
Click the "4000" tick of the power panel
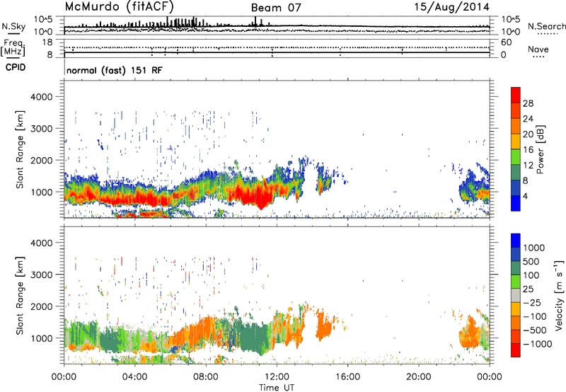click(x=41, y=97)
